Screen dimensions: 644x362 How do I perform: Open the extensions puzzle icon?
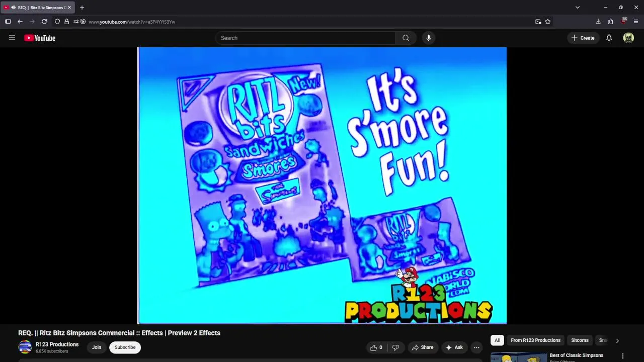click(610, 22)
